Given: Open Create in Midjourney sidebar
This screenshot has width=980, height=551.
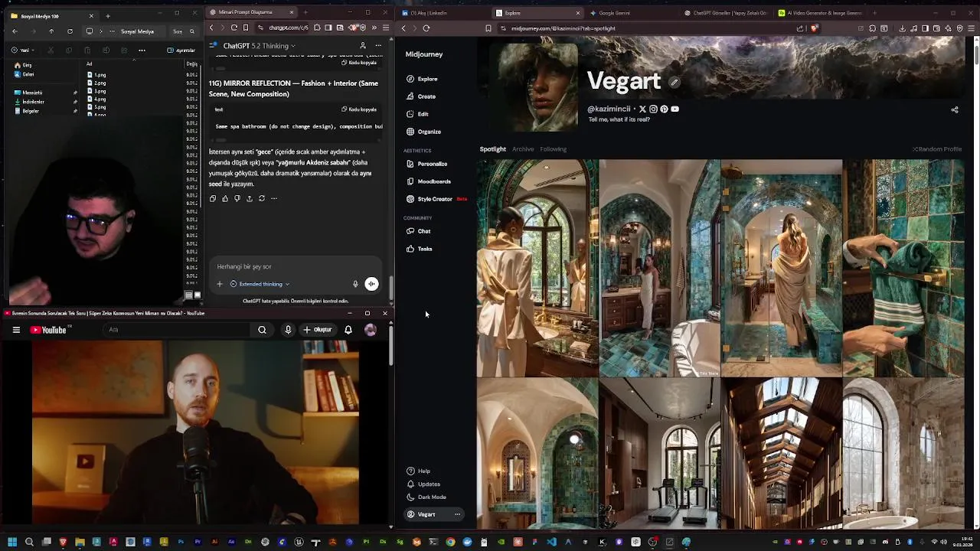Looking at the screenshot, I should pos(421,96).
